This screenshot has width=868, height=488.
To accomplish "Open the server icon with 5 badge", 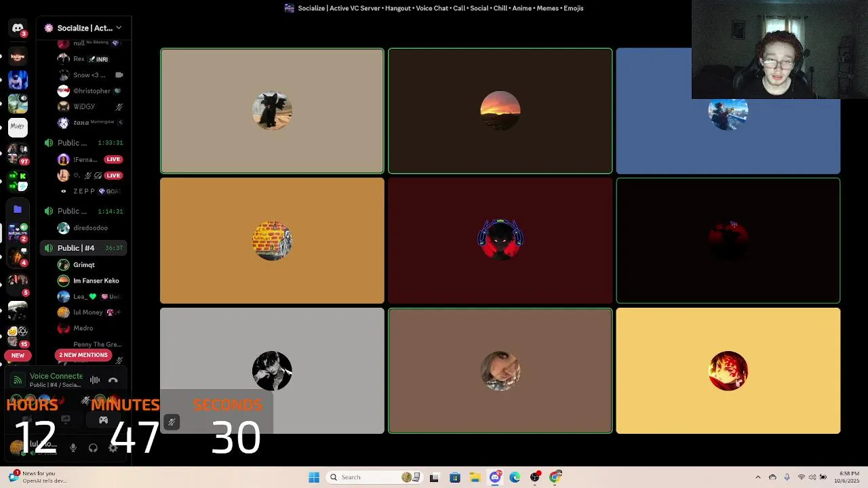I will click(18, 285).
